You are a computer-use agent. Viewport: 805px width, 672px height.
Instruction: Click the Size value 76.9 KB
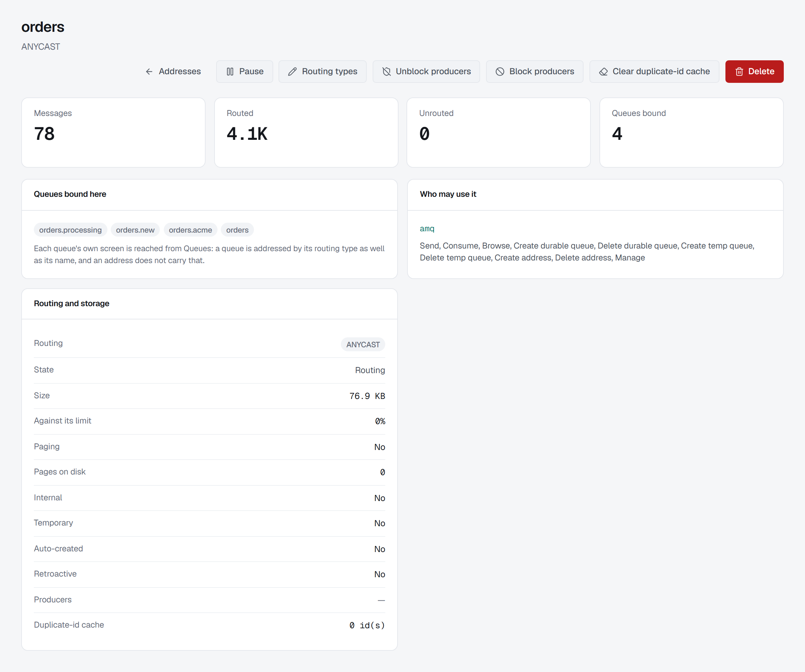click(x=367, y=396)
